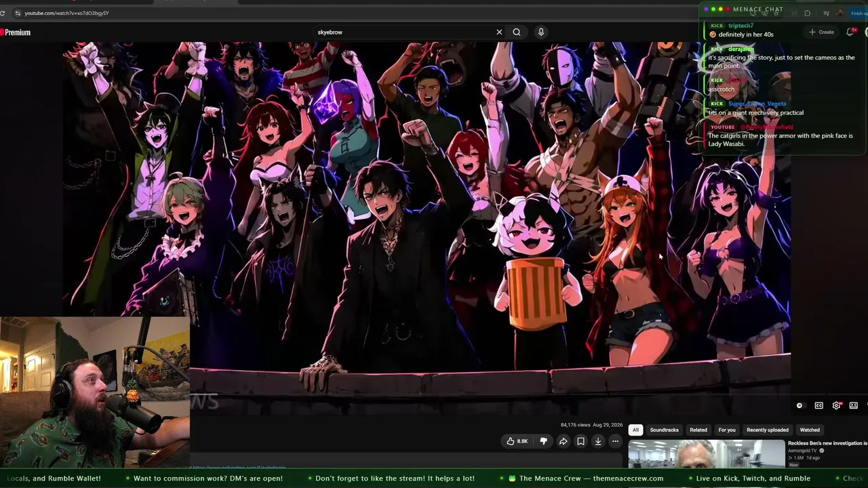Screen dimensions: 868x488
Task: Select the Watched filter chip
Action: click(x=810, y=430)
